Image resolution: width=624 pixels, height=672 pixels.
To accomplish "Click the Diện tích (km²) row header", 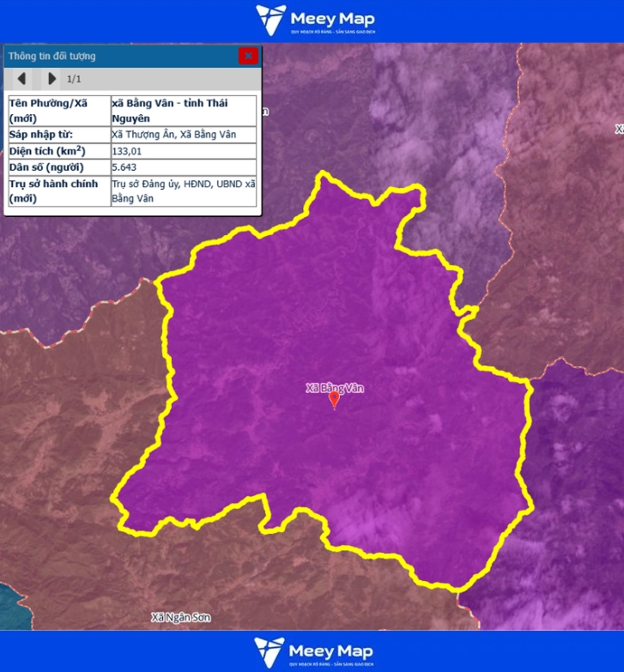I will coord(58,151).
